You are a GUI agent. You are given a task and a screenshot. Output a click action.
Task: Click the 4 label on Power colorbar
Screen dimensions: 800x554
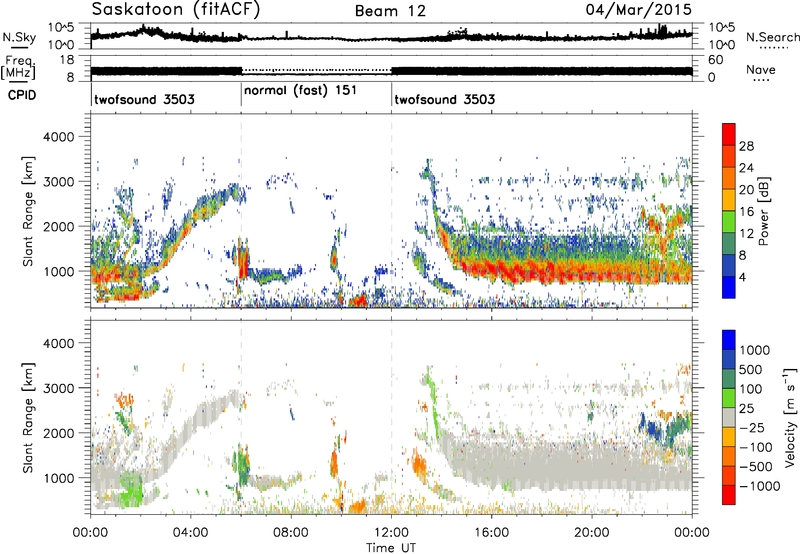coord(742,277)
